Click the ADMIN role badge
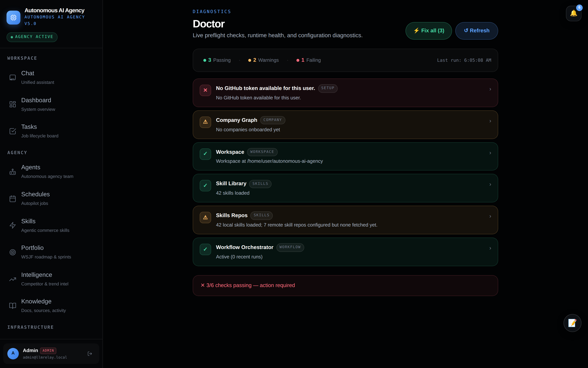This screenshot has height=368, width=588. (48, 351)
